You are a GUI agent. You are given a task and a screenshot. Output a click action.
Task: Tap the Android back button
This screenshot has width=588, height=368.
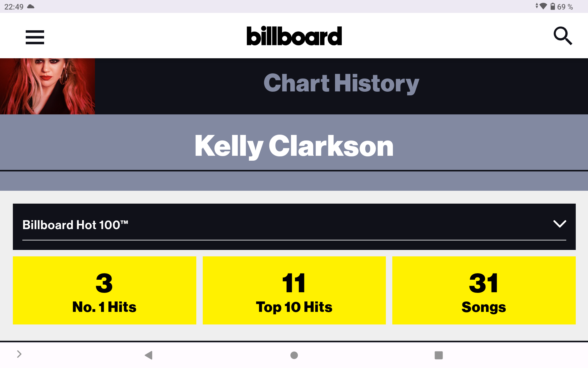pyautogui.click(x=149, y=355)
